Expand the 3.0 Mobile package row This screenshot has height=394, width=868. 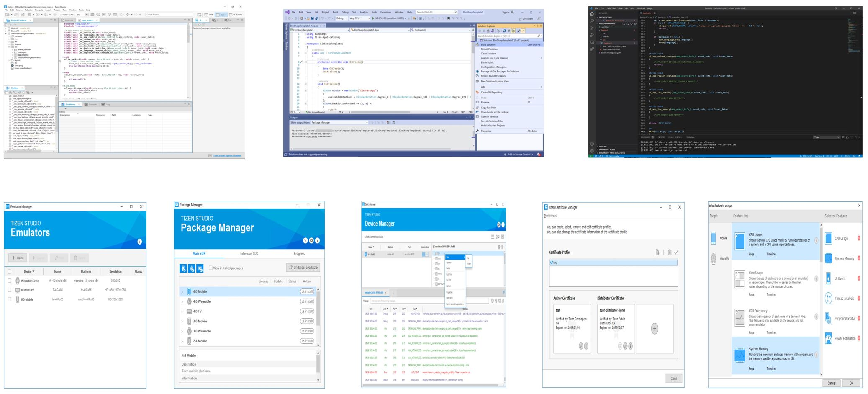click(182, 322)
